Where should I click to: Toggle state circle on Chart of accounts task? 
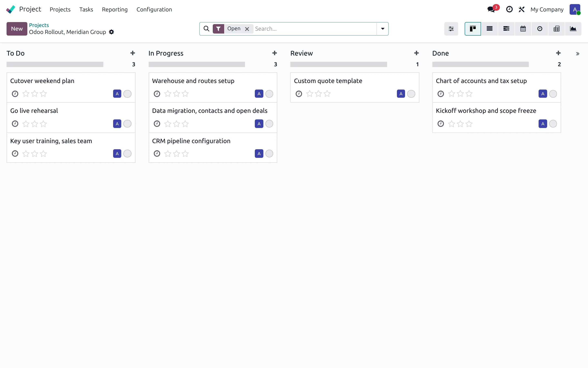pos(553,94)
